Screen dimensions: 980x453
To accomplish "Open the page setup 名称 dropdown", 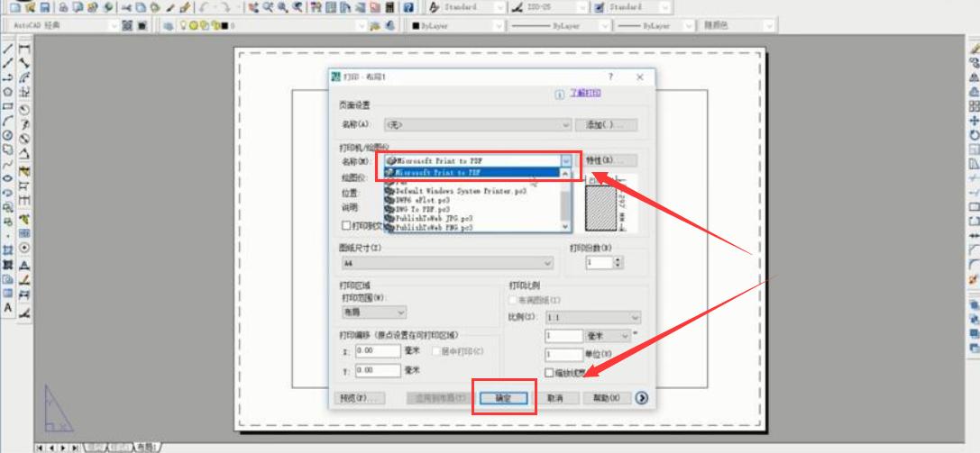I will [x=478, y=125].
